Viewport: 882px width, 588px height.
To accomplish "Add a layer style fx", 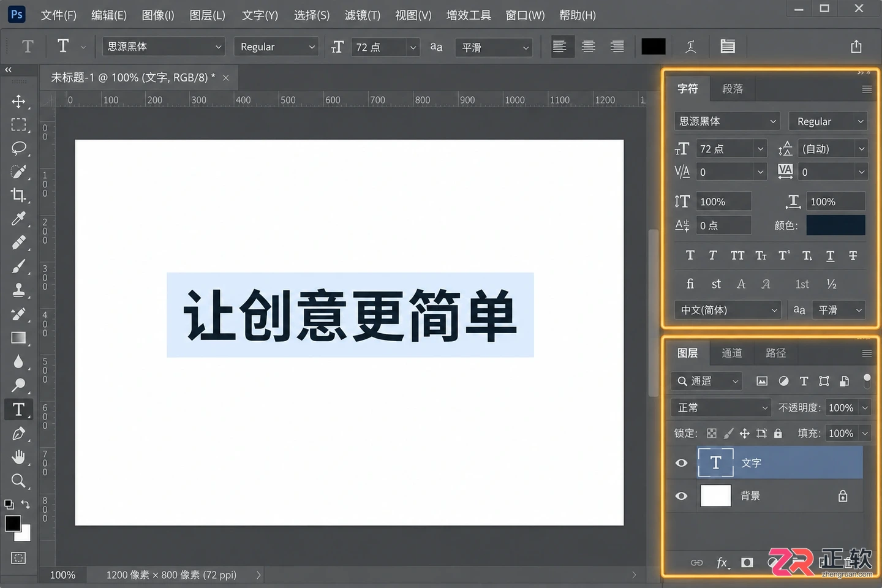I will click(x=723, y=562).
